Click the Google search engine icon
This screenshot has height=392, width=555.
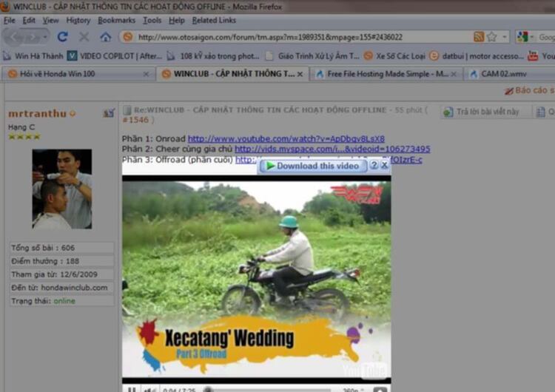click(522, 37)
